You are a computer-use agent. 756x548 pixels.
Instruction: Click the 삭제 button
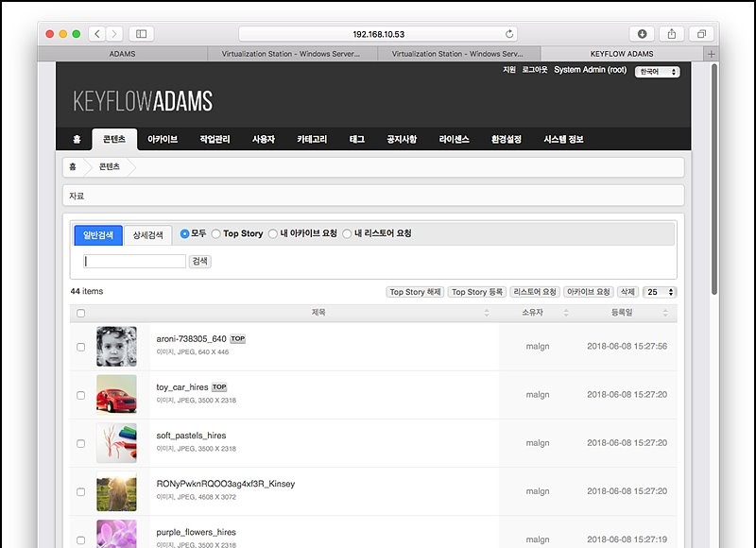(x=627, y=292)
